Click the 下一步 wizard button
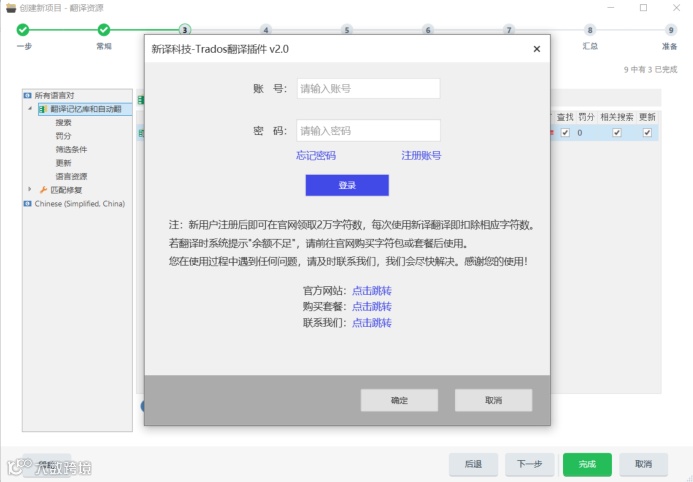The width and height of the screenshot is (693, 482). tap(529, 464)
